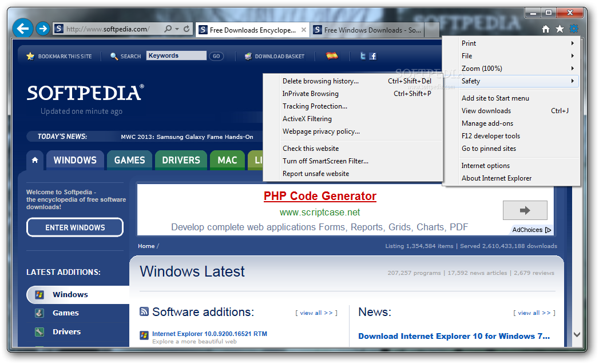Open Tracking Protection...
This screenshot has width=599, height=364.
coord(352,106)
